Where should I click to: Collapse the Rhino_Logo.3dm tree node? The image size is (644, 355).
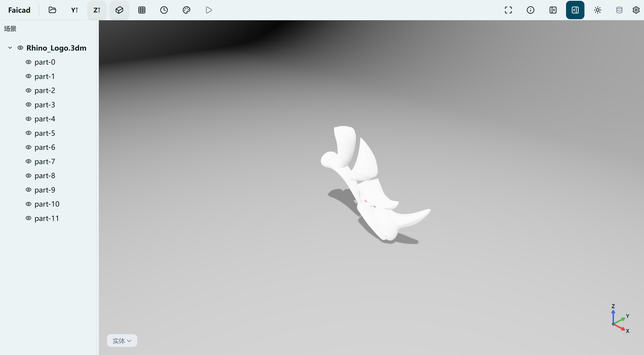click(10, 48)
